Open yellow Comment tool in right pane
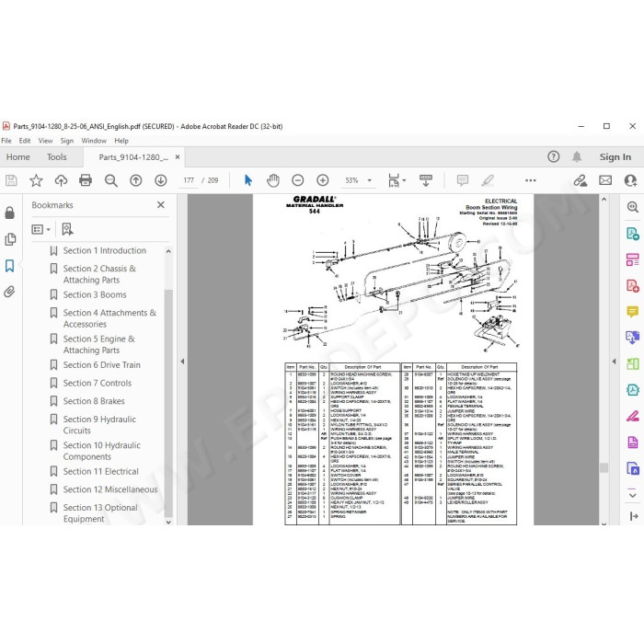This screenshot has height=644, width=644. (633, 312)
